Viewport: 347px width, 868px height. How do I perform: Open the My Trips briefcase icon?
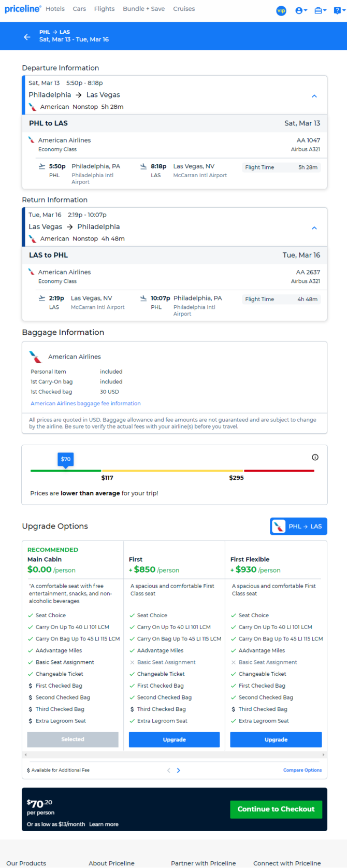(x=320, y=10)
